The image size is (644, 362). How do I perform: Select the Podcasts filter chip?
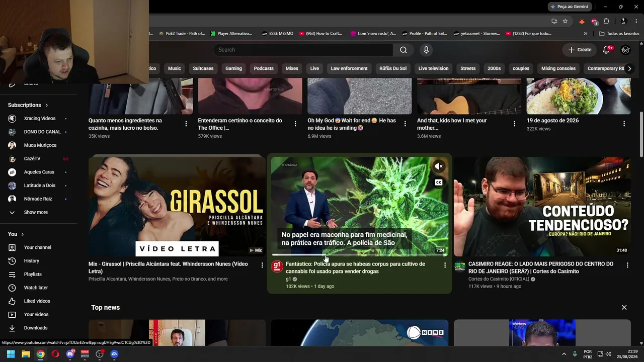tap(264, 68)
